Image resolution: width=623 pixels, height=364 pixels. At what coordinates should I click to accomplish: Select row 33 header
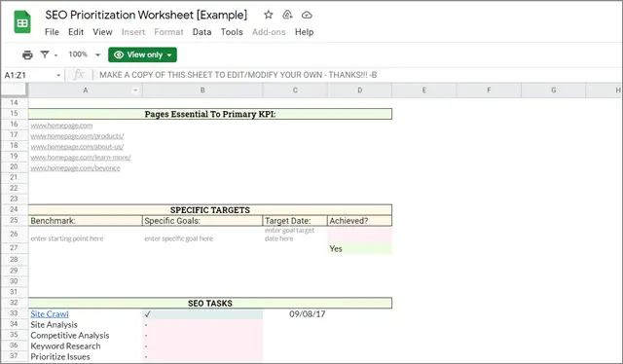point(15,313)
